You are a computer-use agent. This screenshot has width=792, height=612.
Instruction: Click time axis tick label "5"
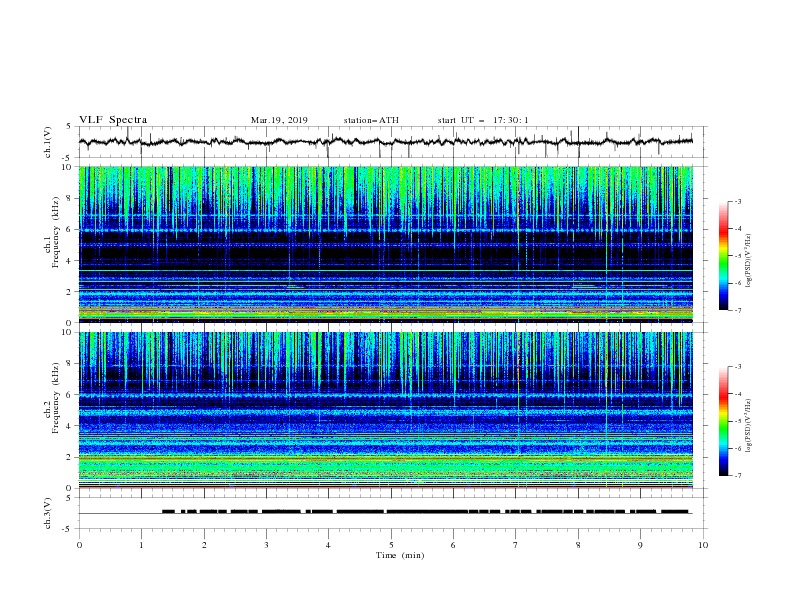coord(391,545)
